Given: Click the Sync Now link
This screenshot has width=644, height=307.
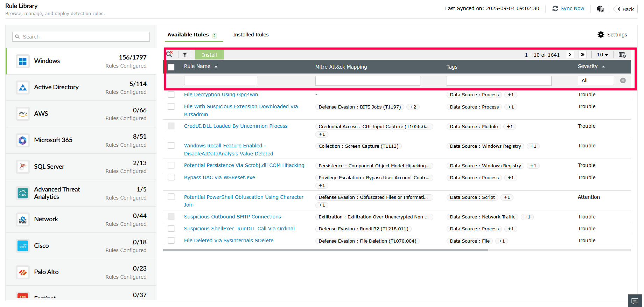Looking at the screenshot, I should [572, 8].
